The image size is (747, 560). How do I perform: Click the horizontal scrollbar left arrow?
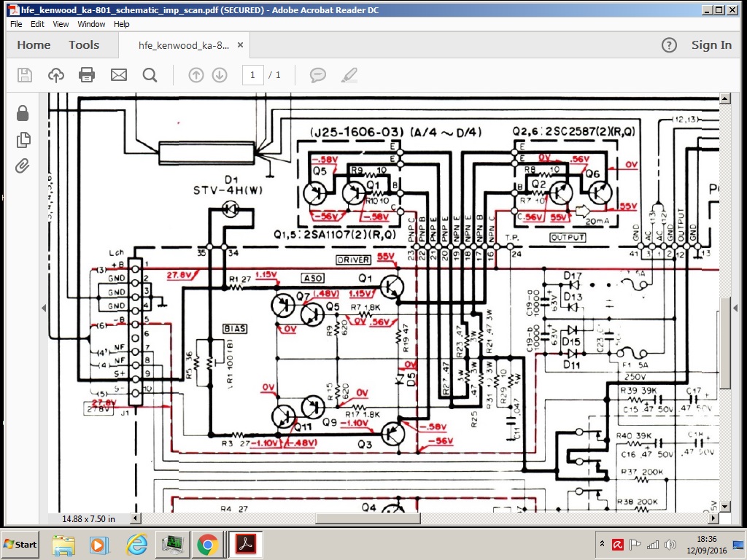136,518
